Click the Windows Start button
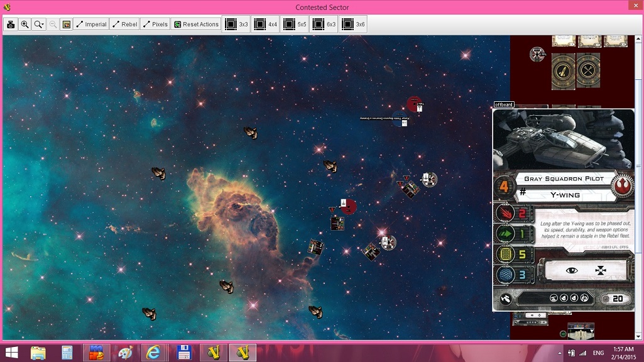This screenshot has width=644, height=362. (13, 352)
